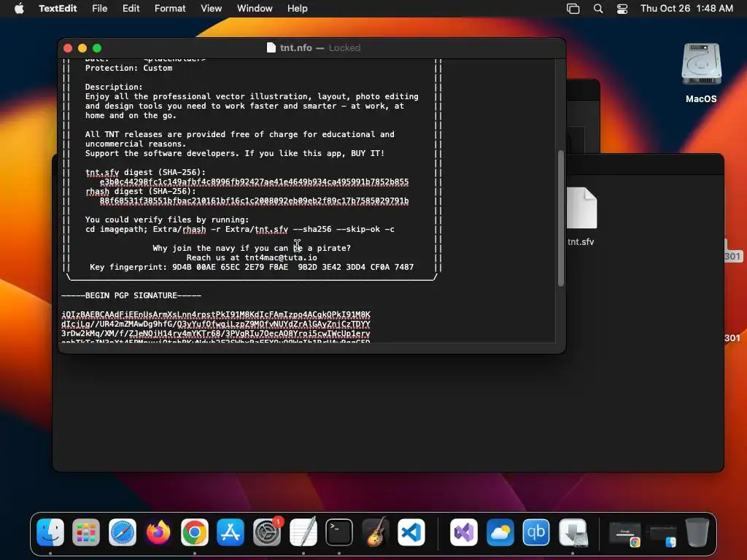Close the tnt.nfo window

(68, 48)
